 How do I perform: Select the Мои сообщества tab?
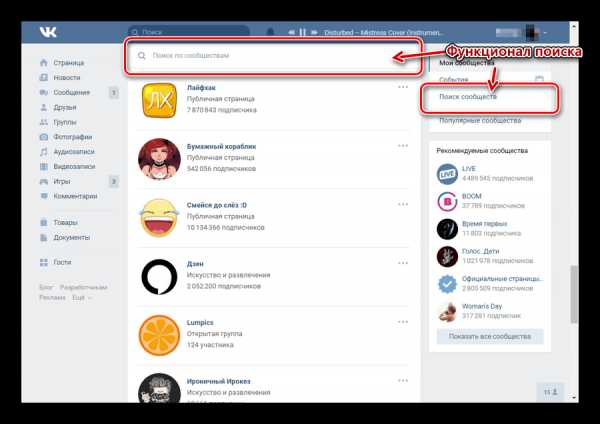point(467,63)
